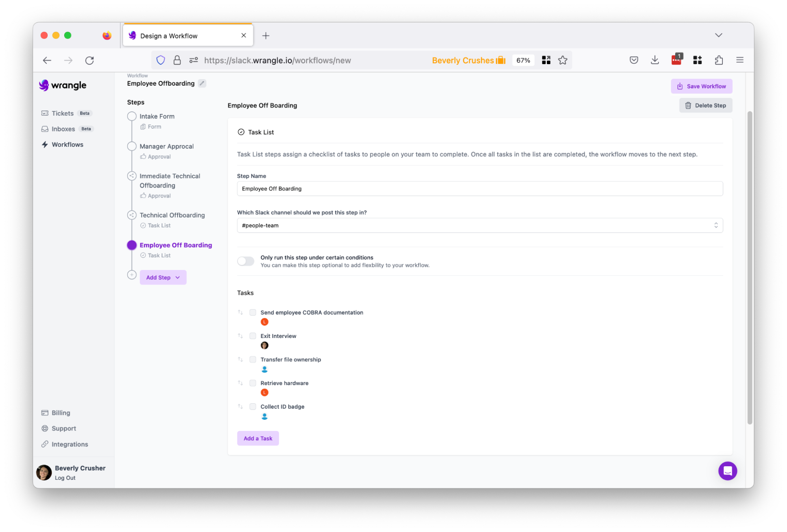Click the browser reload icon
The width and height of the screenshot is (787, 532).
pyautogui.click(x=90, y=60)
